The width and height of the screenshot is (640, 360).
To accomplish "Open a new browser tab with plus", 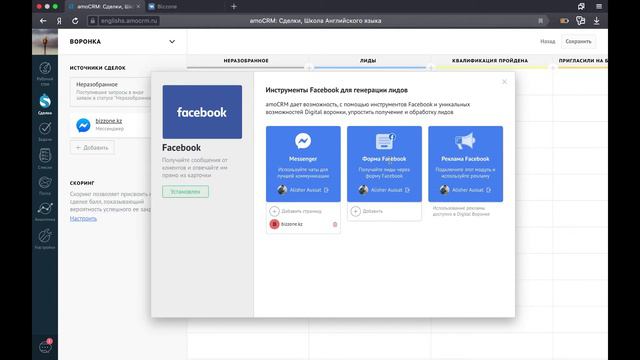I will (x=233, y=7).
